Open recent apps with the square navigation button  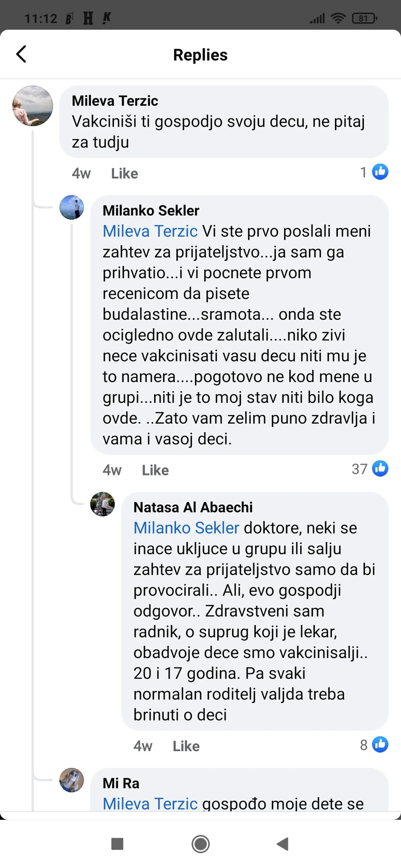click(x=117, y=844)
